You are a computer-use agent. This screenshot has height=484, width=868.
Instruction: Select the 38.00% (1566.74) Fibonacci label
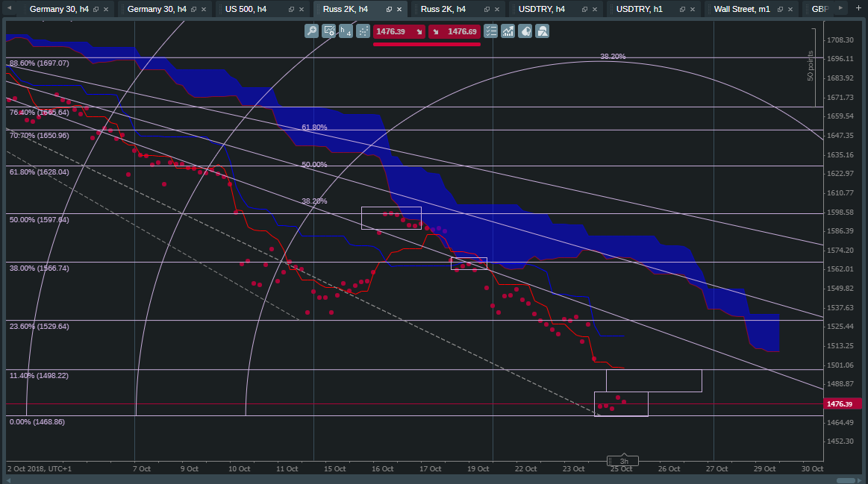pyautogui.click(x=40, y=268)
